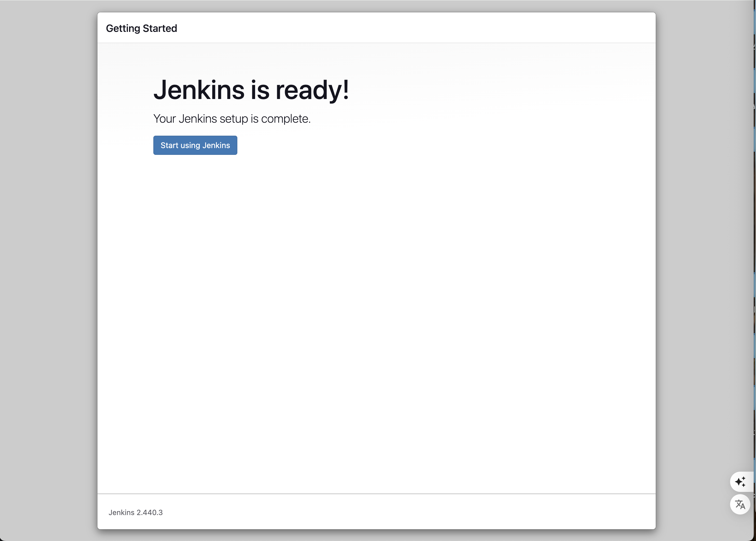Click the Jenkins 2.440.3 version label
The width and height of the screenshot is (756, 541).
point(136,512)
